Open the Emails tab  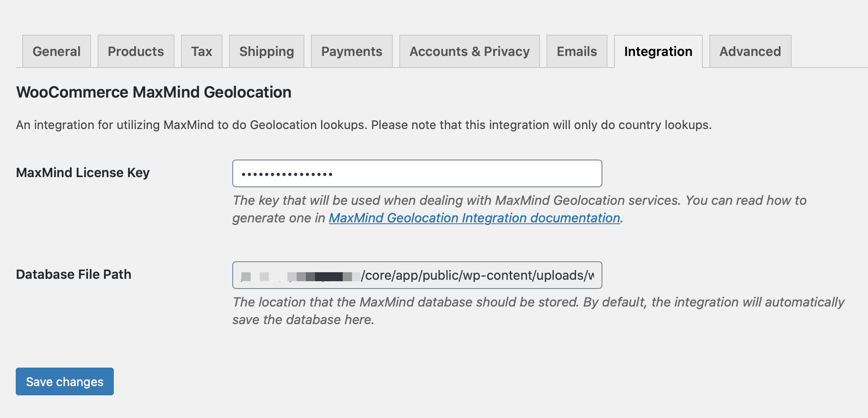(x=576, y=51)
